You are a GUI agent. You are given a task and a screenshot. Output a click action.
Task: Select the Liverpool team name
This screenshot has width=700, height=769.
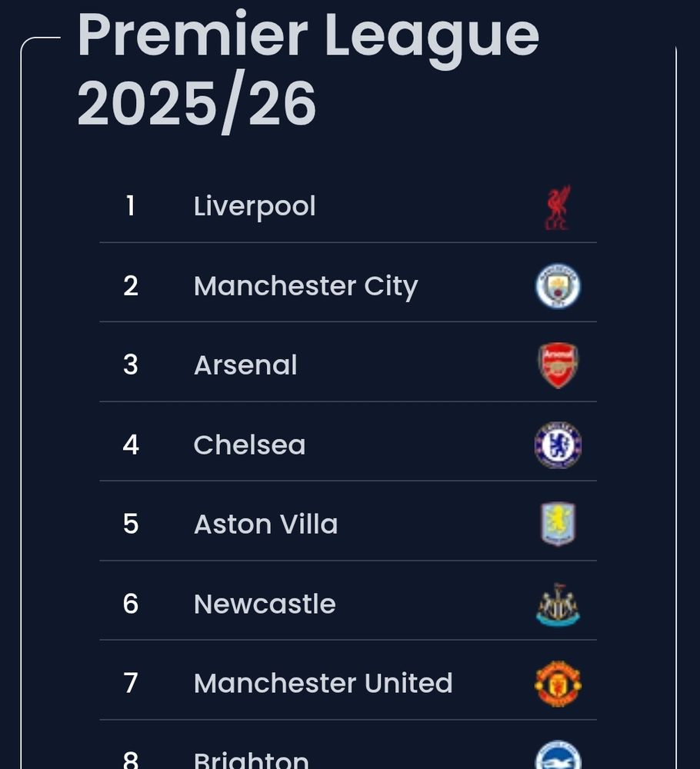[x=255, y=207]
